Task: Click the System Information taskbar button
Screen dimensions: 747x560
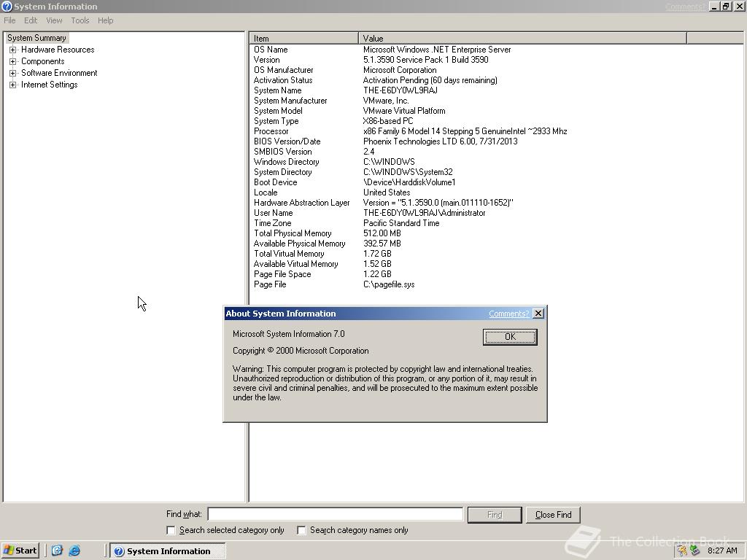Action: [x=168, y=551]
